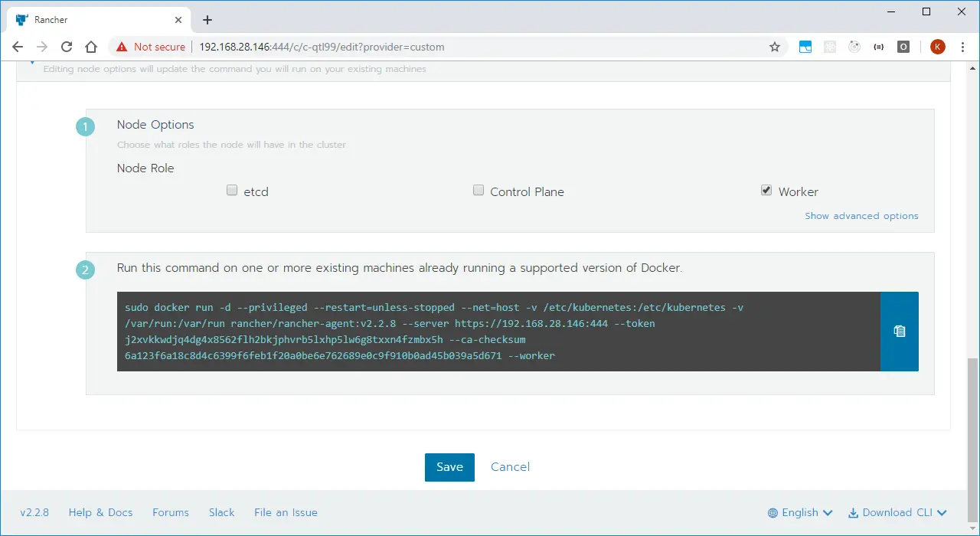980x536 pixels.
Task: Enable the Control Plane role checkbox
Action: pyautogui.click(x=479, y=191)
